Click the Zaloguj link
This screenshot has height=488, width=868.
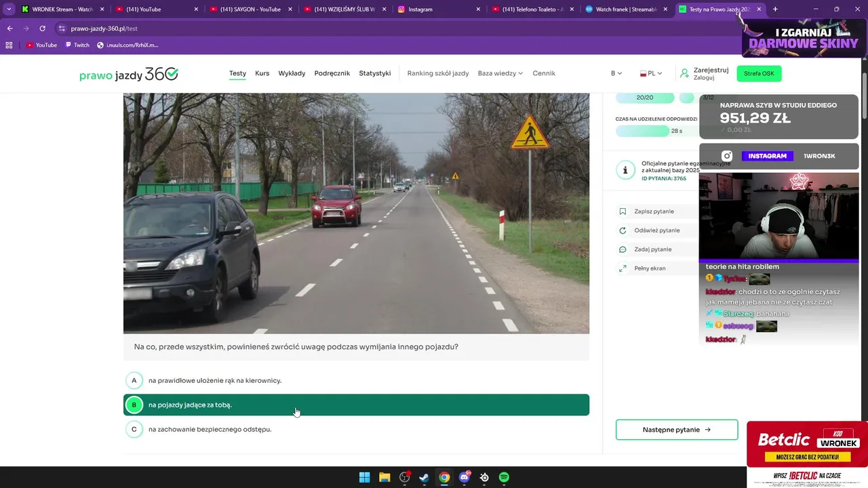point(704,78)
